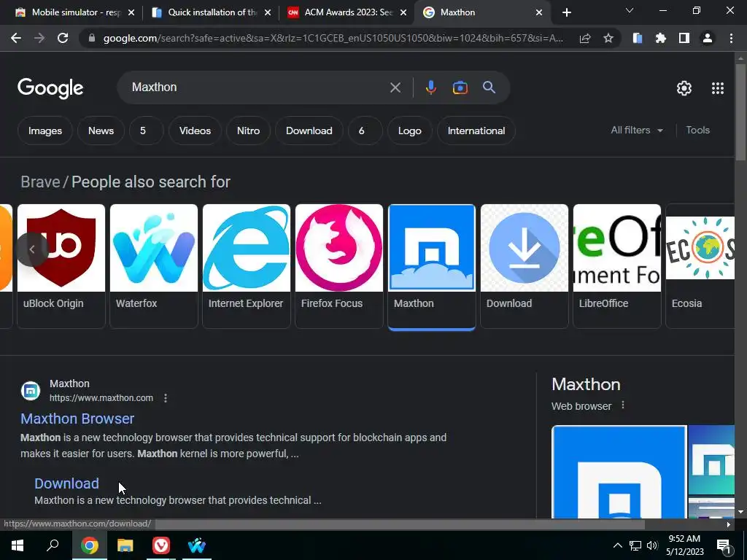Switch to Chrome in the taskbar
The width and height of the screenshot is (747, 560).
[89, 545]
